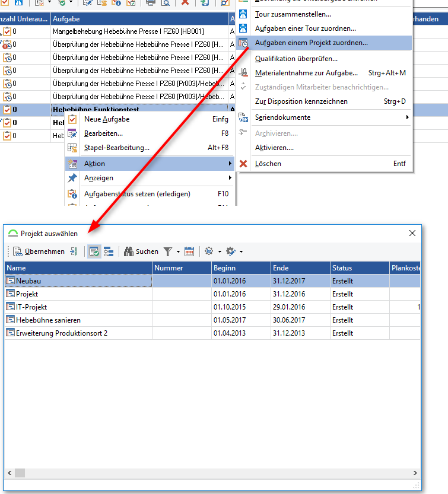Open the dropdown arrow beside the gear-with-pencil icon
This screenshot has width=448, height=494.
[x=241, y=251]
